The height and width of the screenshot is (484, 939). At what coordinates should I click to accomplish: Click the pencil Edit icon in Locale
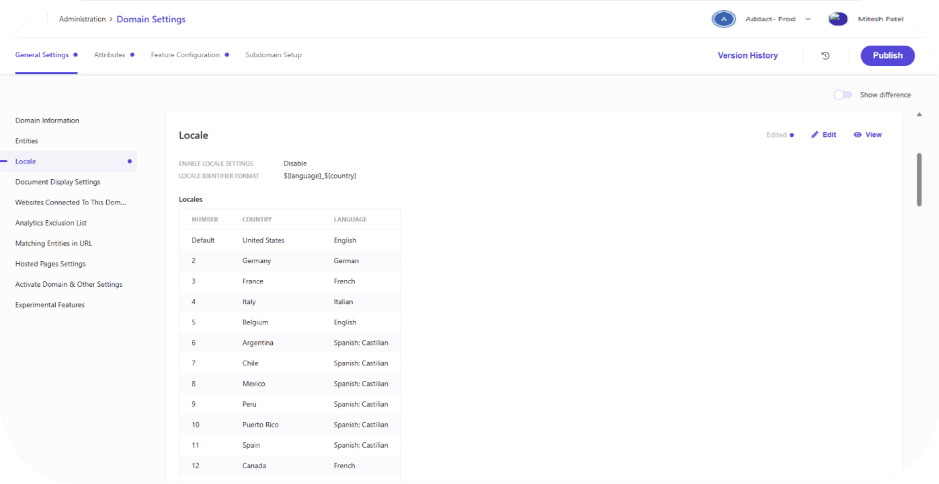(816, 134)
